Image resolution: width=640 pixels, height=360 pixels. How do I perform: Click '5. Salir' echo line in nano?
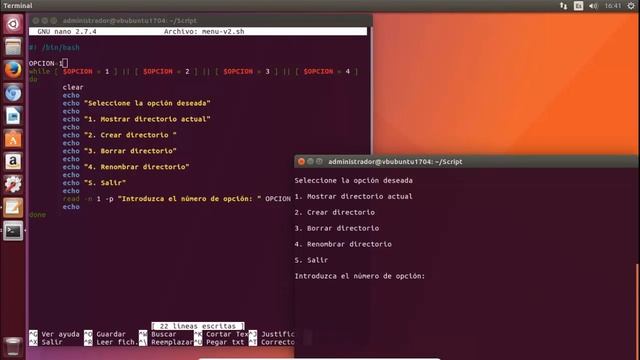pyautogui.click(x=94, y=183)
